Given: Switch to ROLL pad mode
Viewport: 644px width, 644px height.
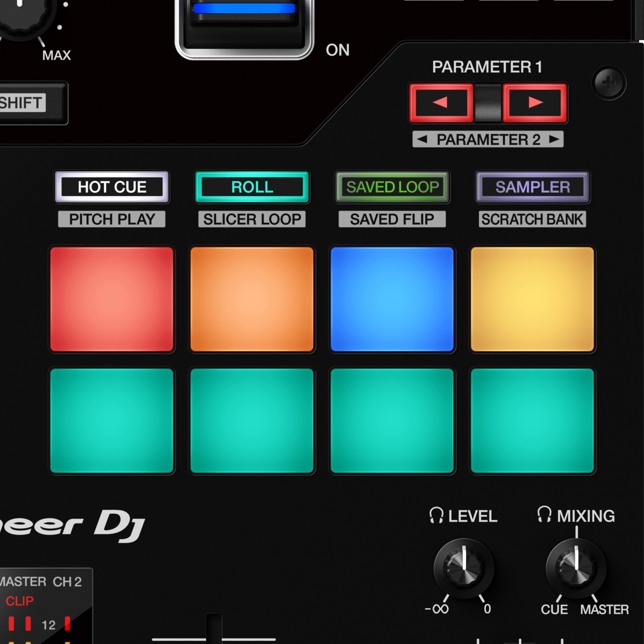Looking at the screenshot, I should pyautogui.click(x=252, y=187).
